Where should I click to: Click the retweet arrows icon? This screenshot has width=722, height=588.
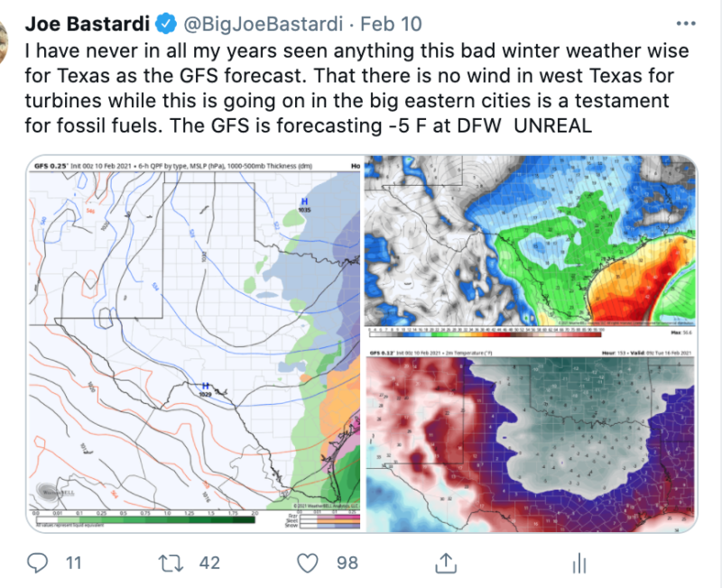(171, 563)
